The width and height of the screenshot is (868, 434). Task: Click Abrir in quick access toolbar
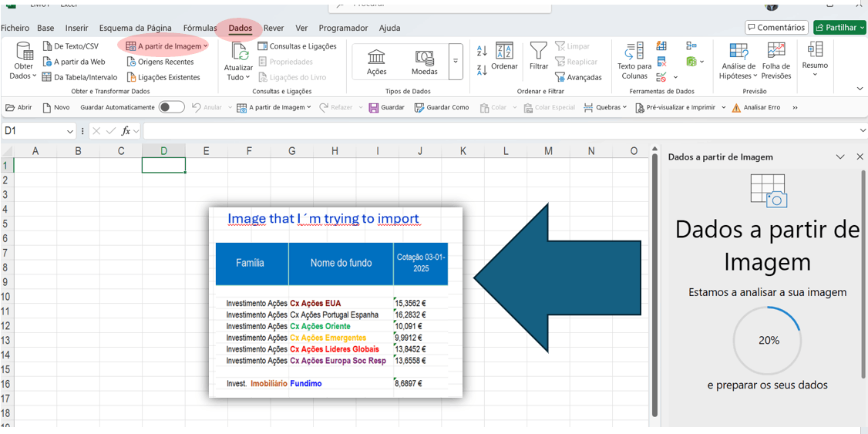(19, 107)
